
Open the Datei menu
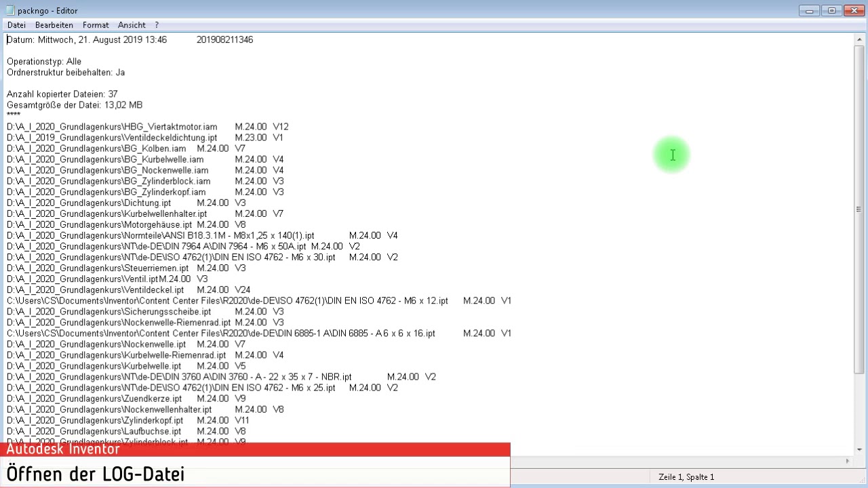pyautogui.click(x=16, y=25)
